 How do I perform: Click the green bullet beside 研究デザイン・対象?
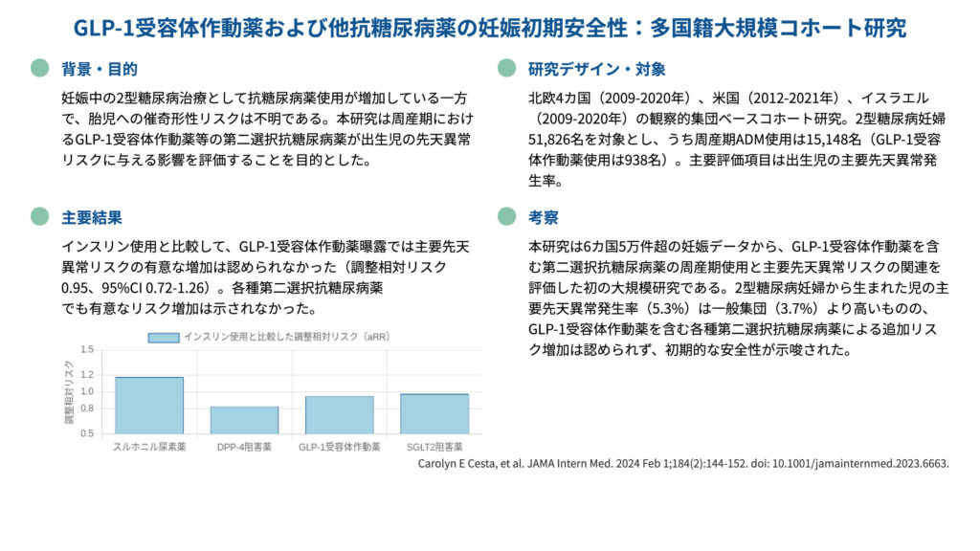click(x=507, y=68)
